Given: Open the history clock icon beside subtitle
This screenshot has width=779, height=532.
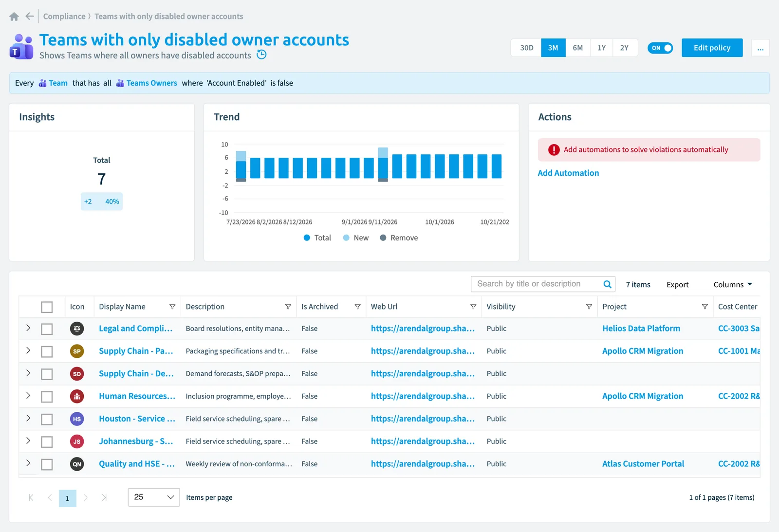Looking at the screenshot, I should coord(261,55).
